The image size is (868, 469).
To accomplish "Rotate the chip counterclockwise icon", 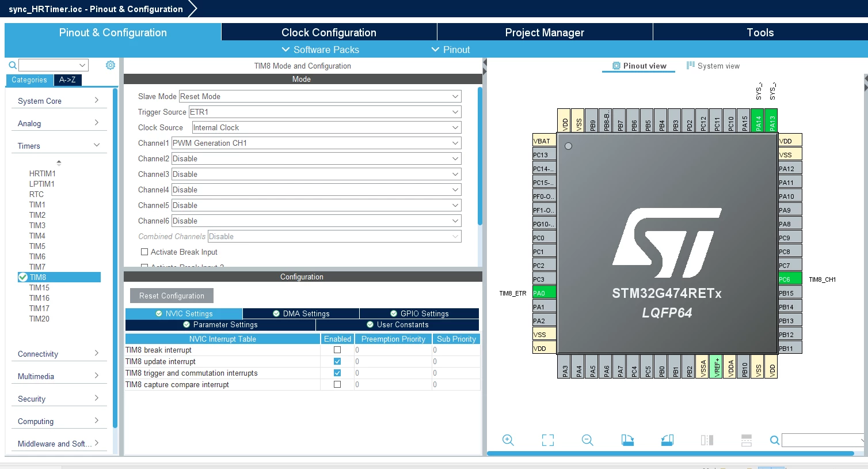I will pyautogui.click(x=667, y=440).
